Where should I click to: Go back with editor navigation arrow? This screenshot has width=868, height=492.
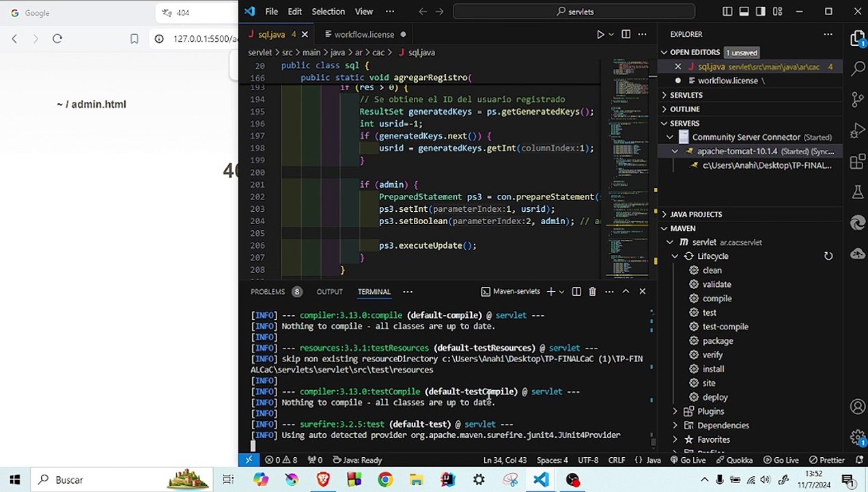click(x=423, y=12)
